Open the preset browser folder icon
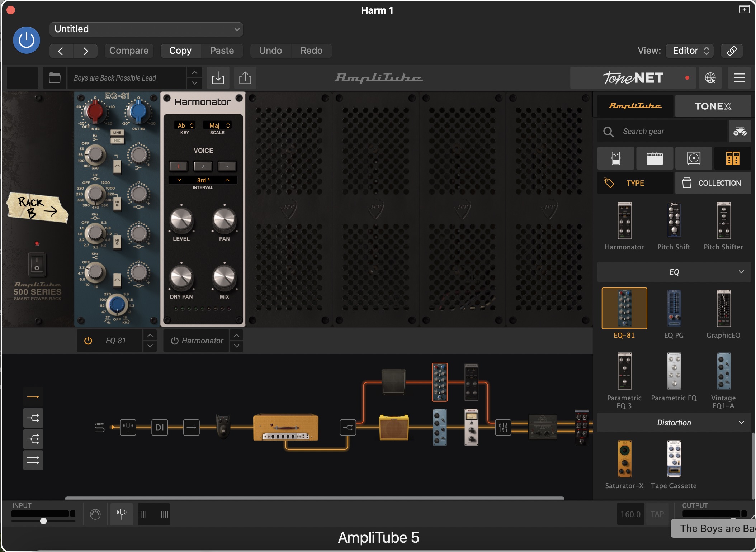This screenshot has width=756, height=552. [x=55, y=78]
